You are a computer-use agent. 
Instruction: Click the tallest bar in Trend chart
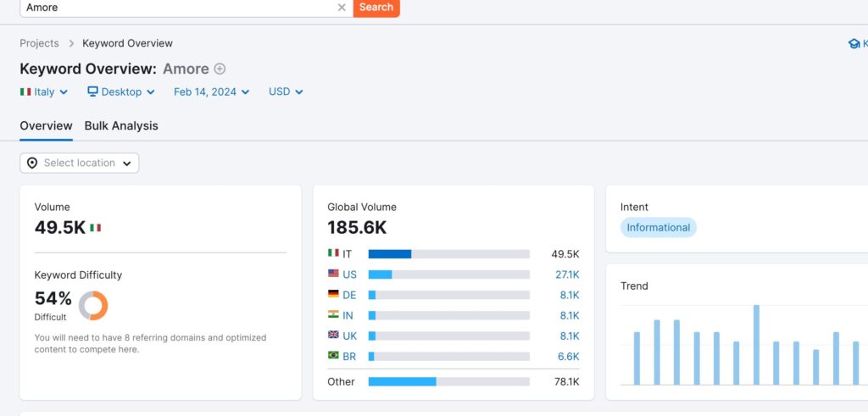(x=756, y=345)
